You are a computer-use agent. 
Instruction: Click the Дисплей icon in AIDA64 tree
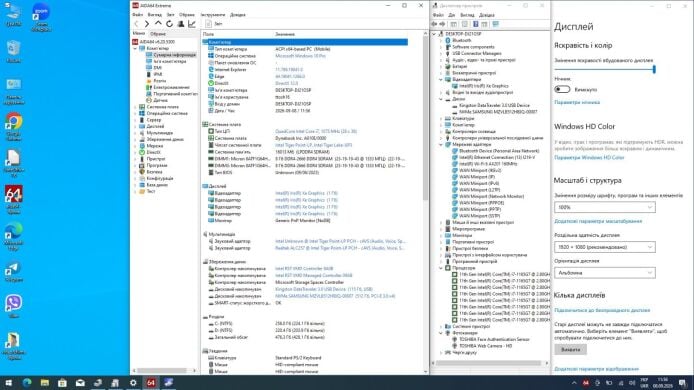(142, 126)
